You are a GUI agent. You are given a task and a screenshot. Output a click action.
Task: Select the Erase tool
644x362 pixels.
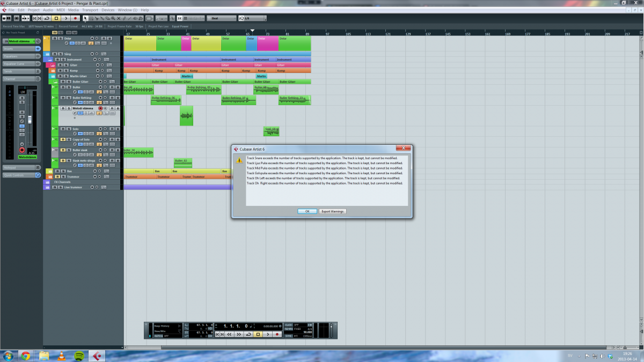coord(108,18)
